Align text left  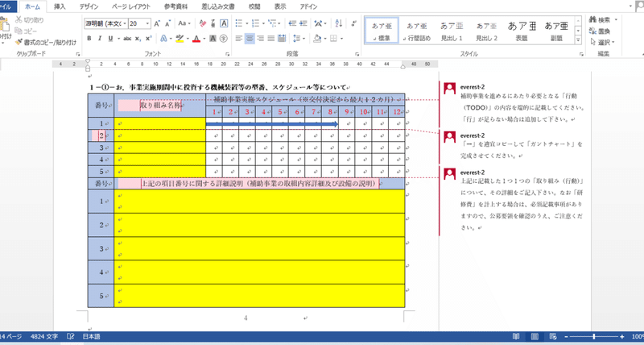239,39
